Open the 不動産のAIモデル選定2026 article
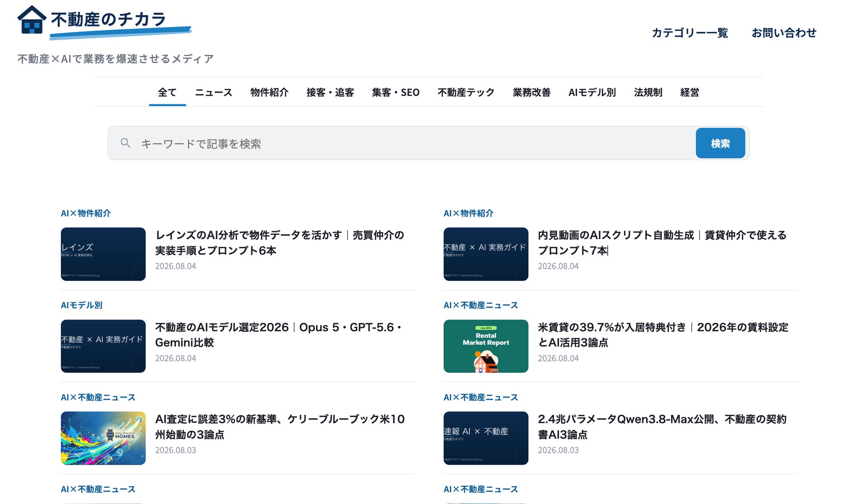Screen dimensions: 850x504 click(x=278, y=335)
